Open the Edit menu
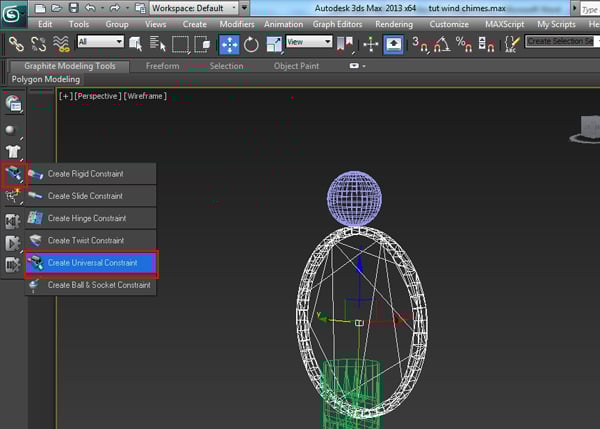 click(45, 24)
